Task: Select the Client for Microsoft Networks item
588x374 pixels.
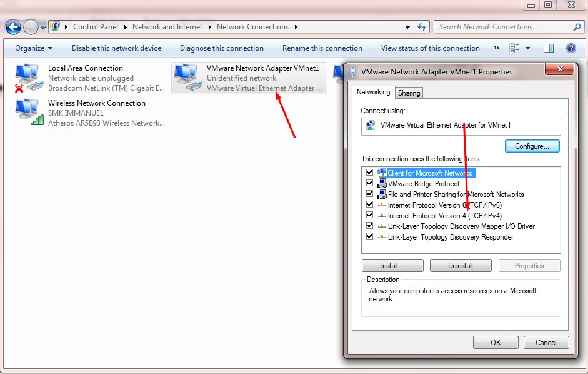Action: coord(431,173)
